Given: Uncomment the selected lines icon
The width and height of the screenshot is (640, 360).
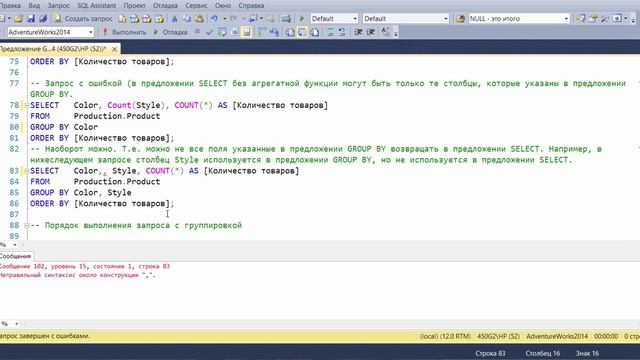Looking at the screenshot, I should [342, 32].
